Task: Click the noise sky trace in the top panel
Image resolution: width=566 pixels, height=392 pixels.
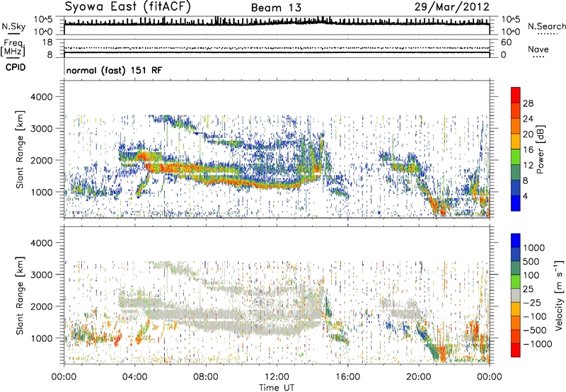Action: (x=277, y=23)
